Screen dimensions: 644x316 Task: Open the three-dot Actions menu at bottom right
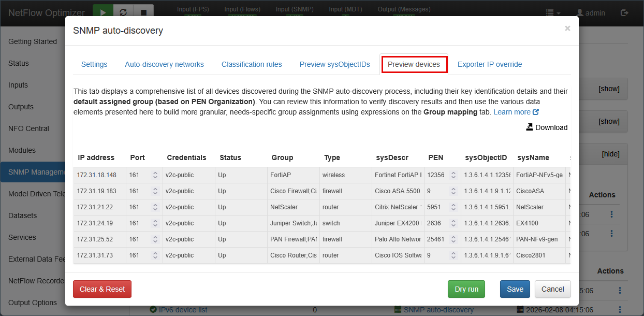tap(620, 291)
